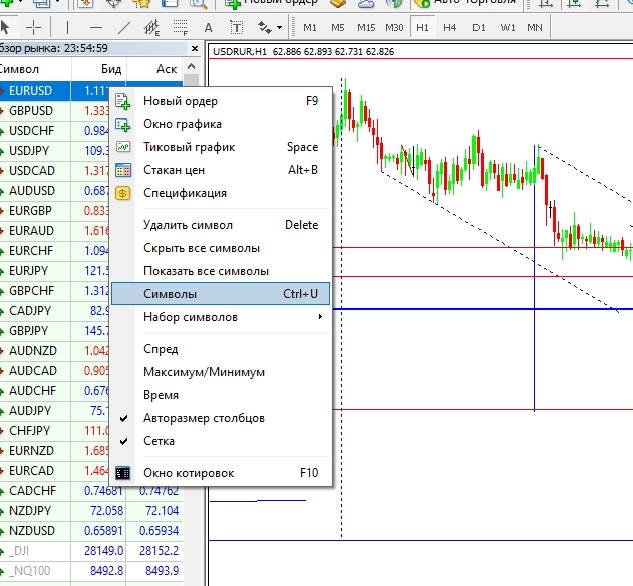
Task: Click the Окно котировок menu icon
Action: 122,473
